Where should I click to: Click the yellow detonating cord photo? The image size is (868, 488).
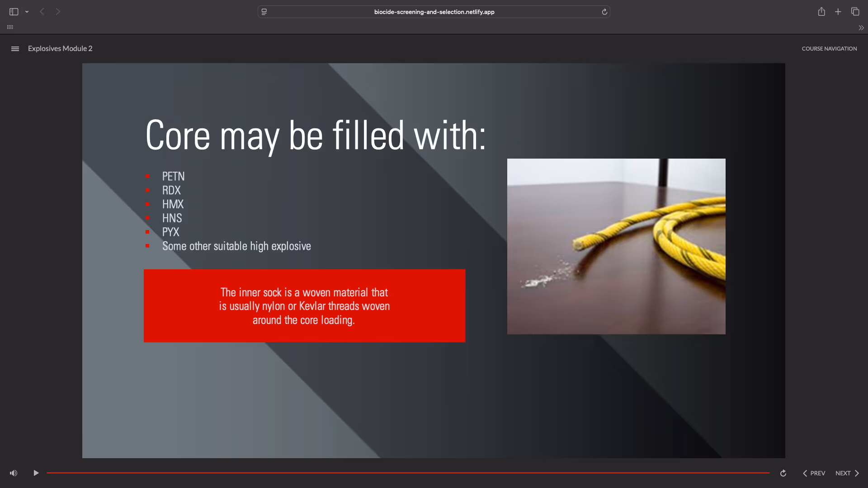(616, 246)
